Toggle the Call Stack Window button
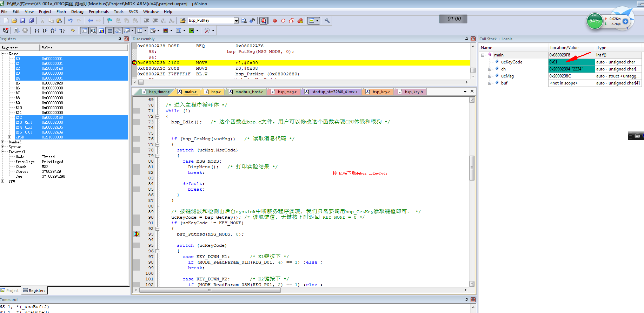This screenshot has width=644, height=313. tap(118, 30)
